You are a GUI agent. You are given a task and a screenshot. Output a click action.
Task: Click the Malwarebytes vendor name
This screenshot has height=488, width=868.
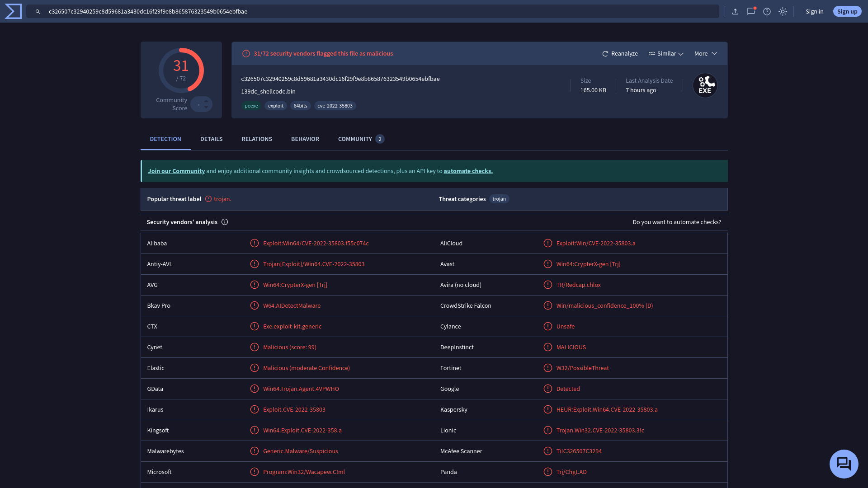165,451
